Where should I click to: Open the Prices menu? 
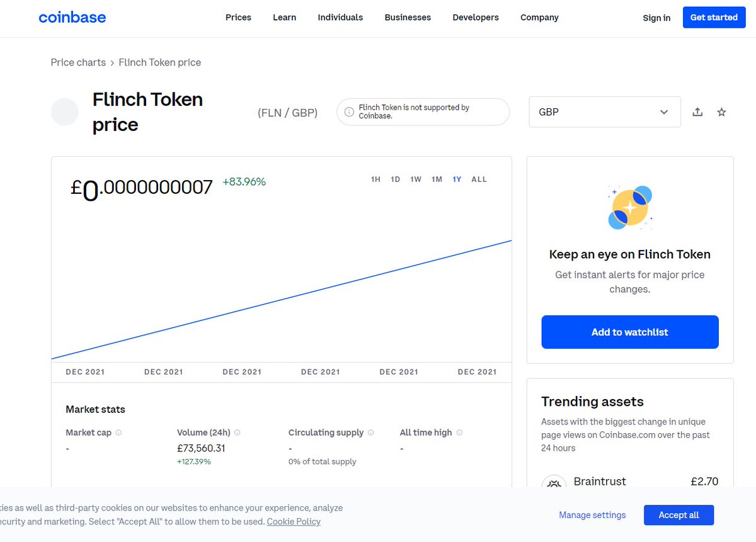(x=238, y=18)
